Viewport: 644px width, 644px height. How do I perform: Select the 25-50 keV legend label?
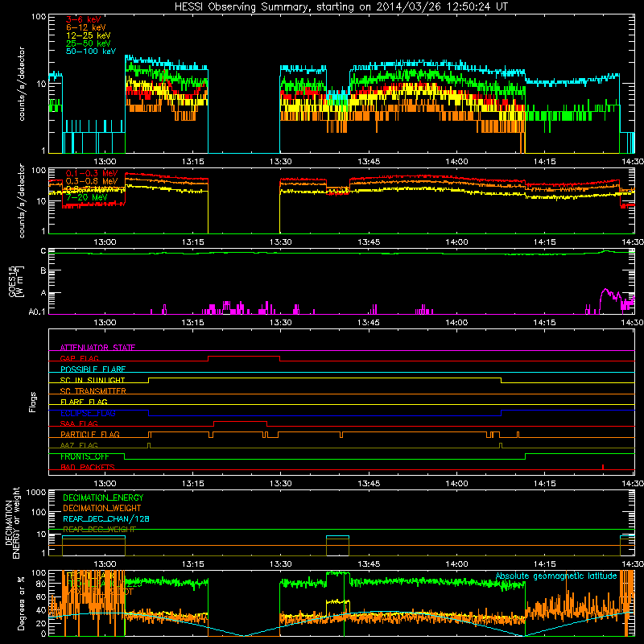[x=89, y=43]
